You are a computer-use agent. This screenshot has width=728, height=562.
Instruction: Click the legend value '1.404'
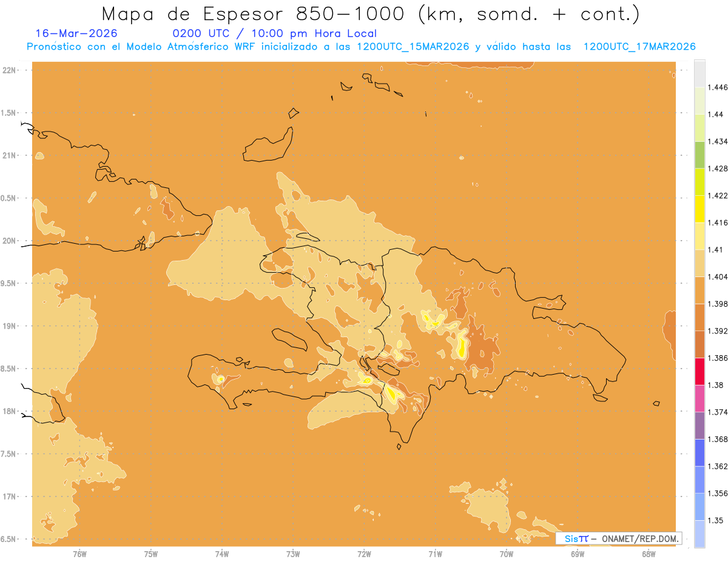pyautogui.click(x=717, y=277)
